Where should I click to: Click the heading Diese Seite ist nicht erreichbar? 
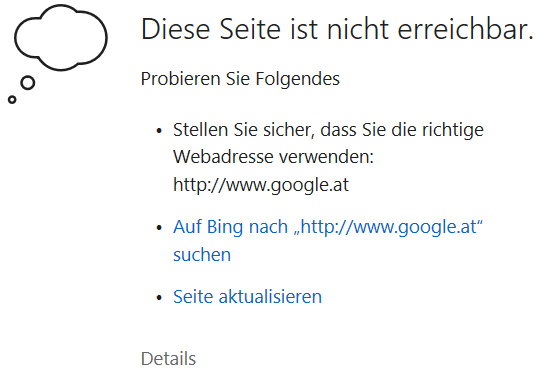[337, 29]
